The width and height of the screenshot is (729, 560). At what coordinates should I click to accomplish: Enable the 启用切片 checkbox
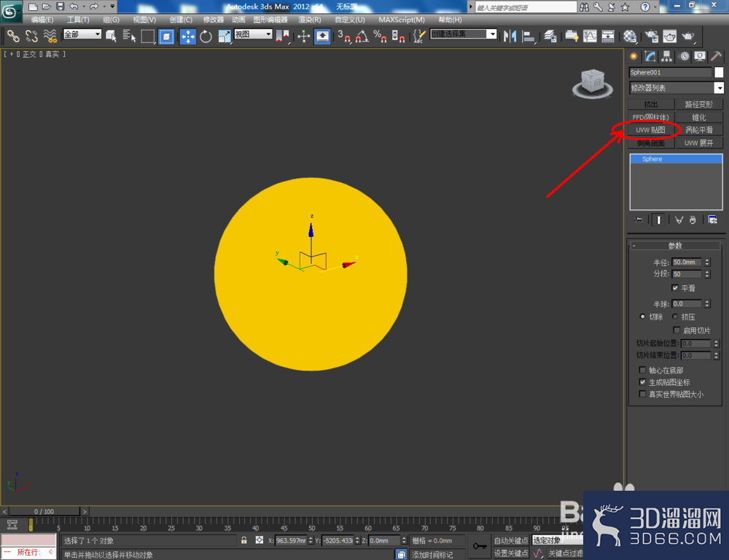tap(677, 330)
